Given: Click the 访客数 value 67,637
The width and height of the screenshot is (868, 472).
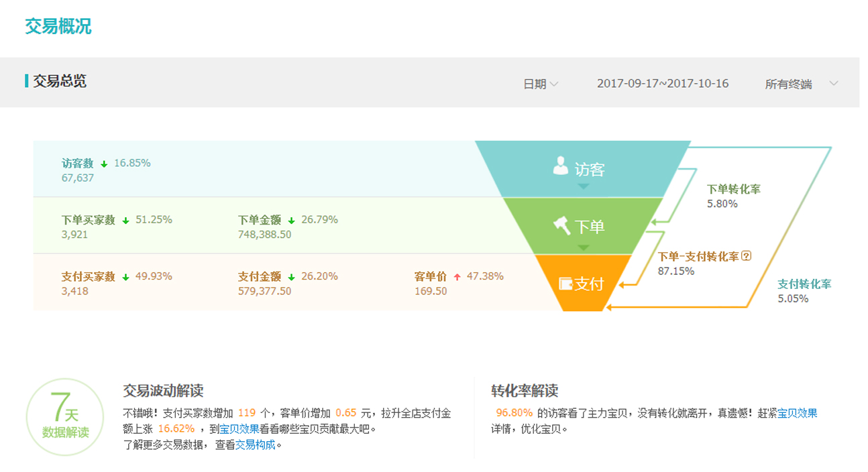Looking at the screenshot, I should click(x=78, y=178).
